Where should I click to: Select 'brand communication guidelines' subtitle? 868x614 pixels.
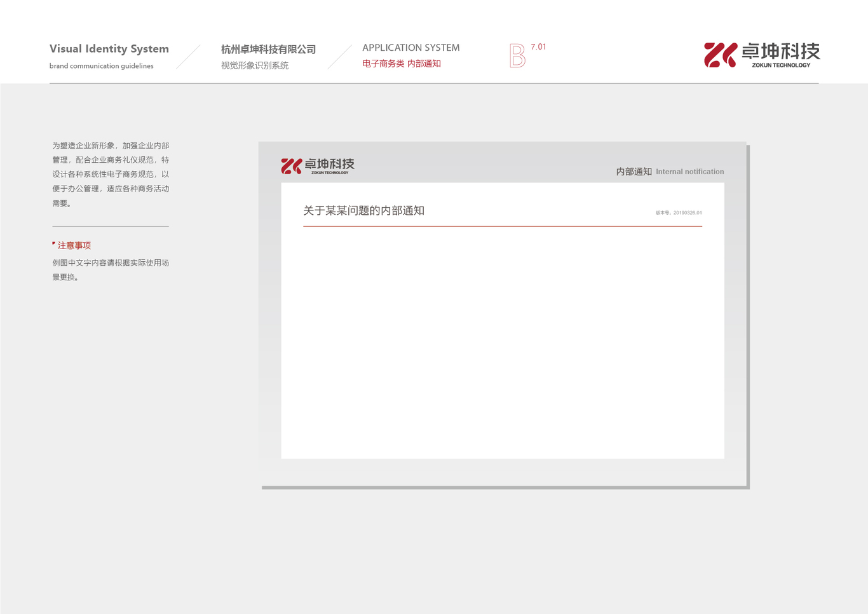point(102,66)
